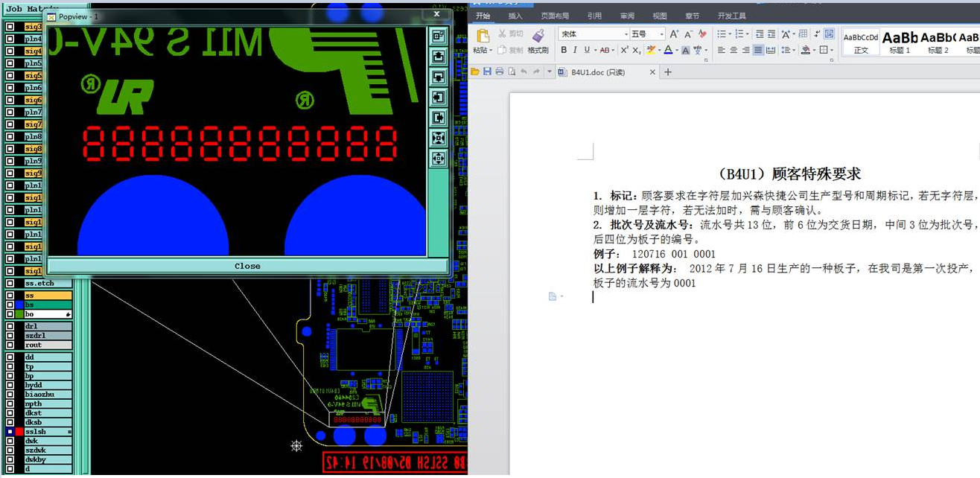Toggle checkbox for the bo layer
Image resolution: width=980 pixels, height=478 pixels.
(10, 314)
